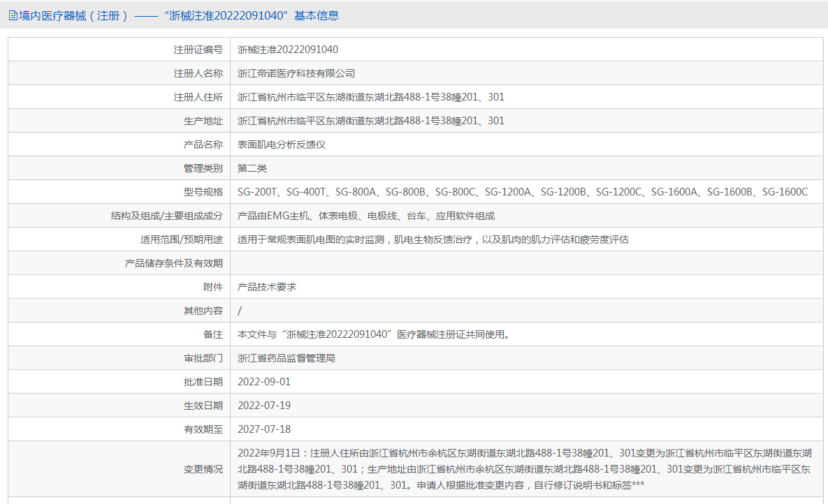Image resolution: width=828 pixels, height=504 pixels.
Task: Click the address value in the 注册人住所 row
Action: pos(371,97)
